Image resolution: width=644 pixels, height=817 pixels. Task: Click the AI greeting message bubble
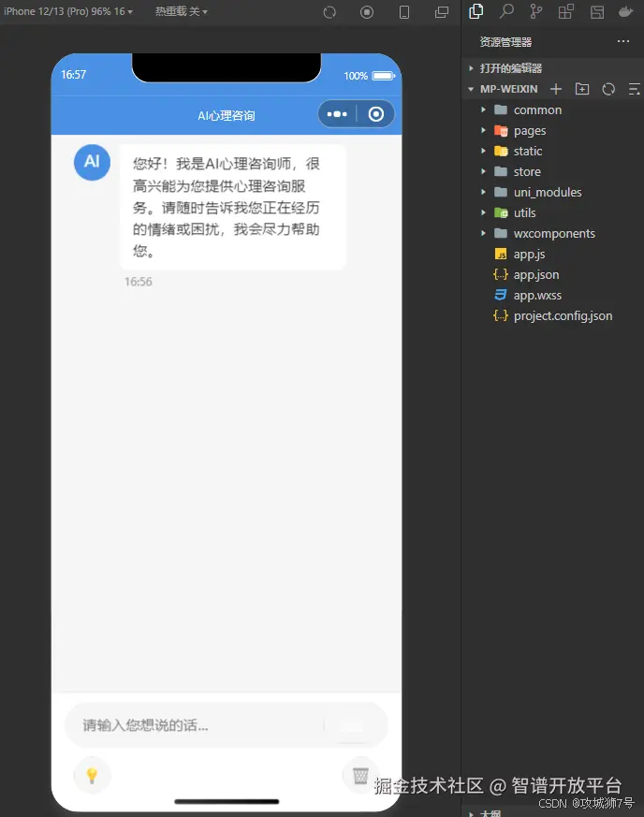(x=233, y=208)
